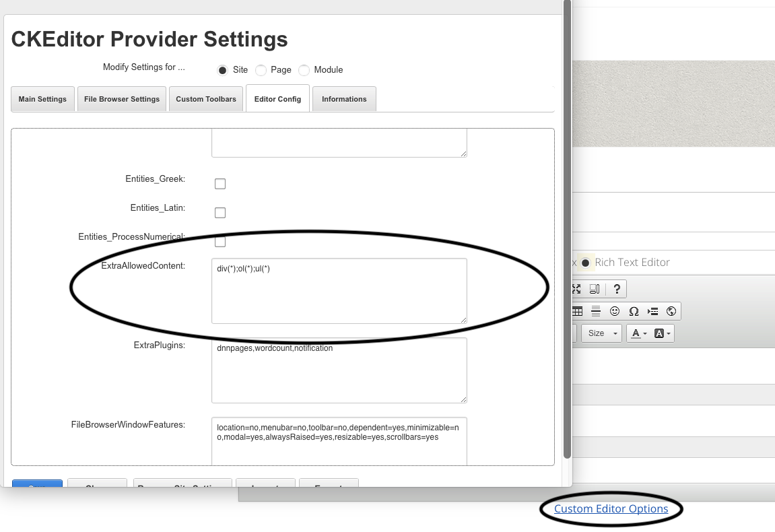Open the File Browser Settings tab
Viewport: 775px width, 532px height.
(x=122, y=99)
